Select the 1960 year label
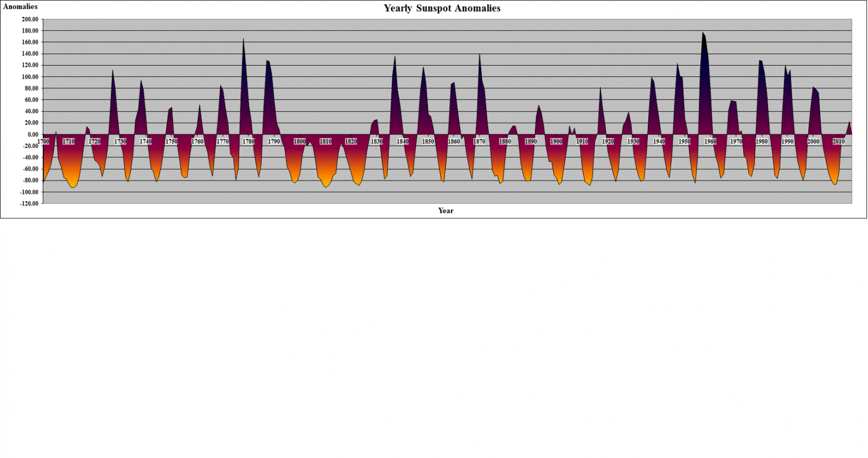 (711, 141)
